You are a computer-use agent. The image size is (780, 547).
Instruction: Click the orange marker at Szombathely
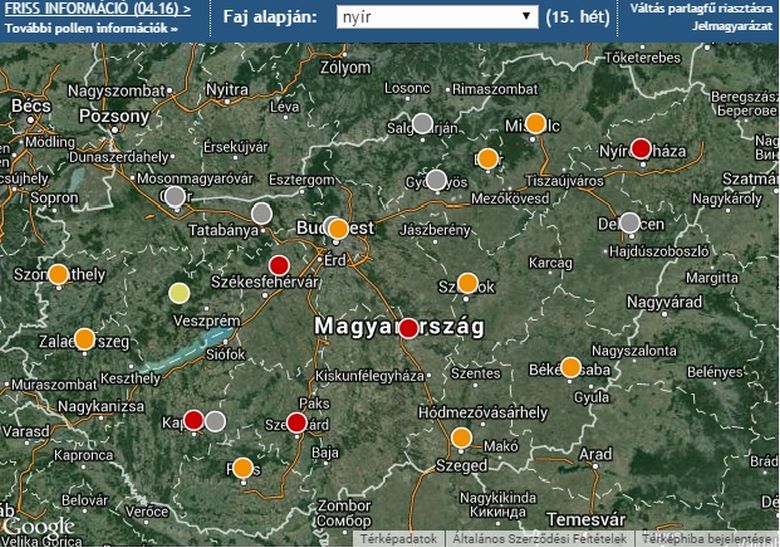point(58,274)
